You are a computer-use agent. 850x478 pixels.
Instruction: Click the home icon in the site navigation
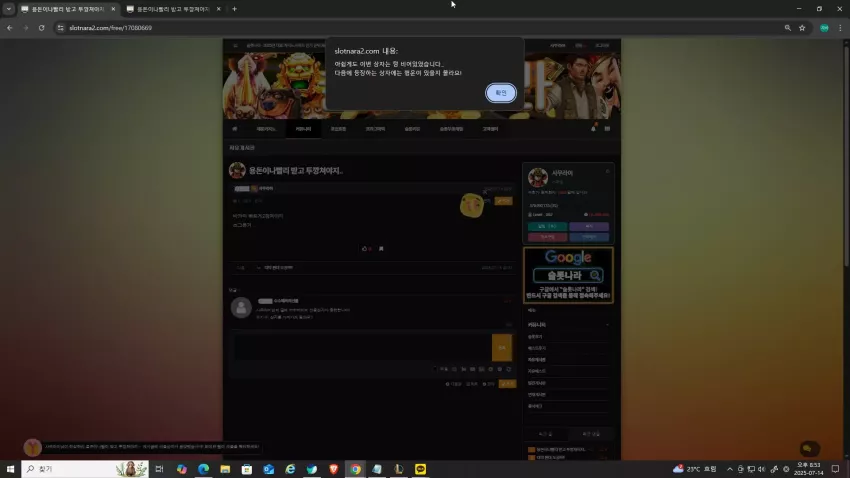click(x=235, y=129)
